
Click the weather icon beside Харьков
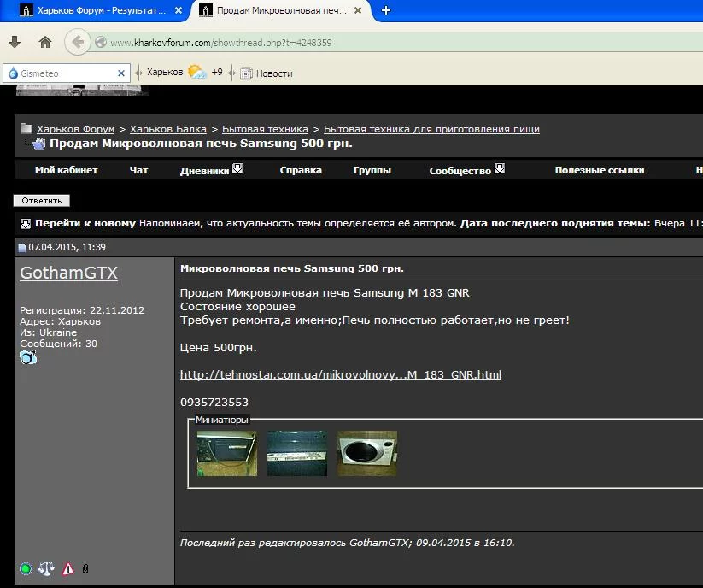[x=196, y=73]
